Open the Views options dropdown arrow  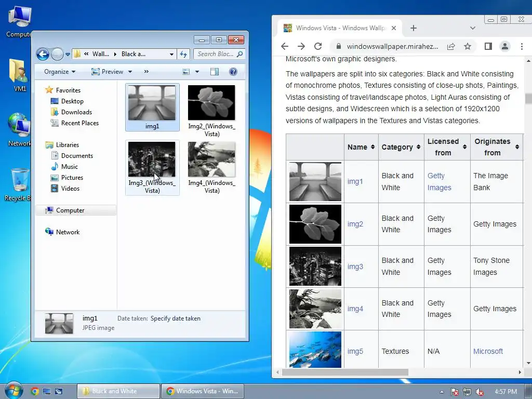pyautogui.click(x=197, y=72)
